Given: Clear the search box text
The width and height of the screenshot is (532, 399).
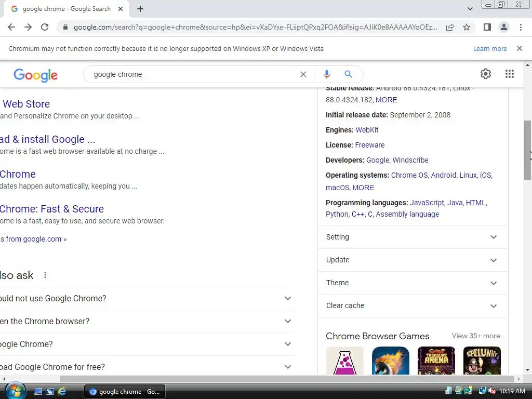Looking at the screenshot, I should click(303, 74).
